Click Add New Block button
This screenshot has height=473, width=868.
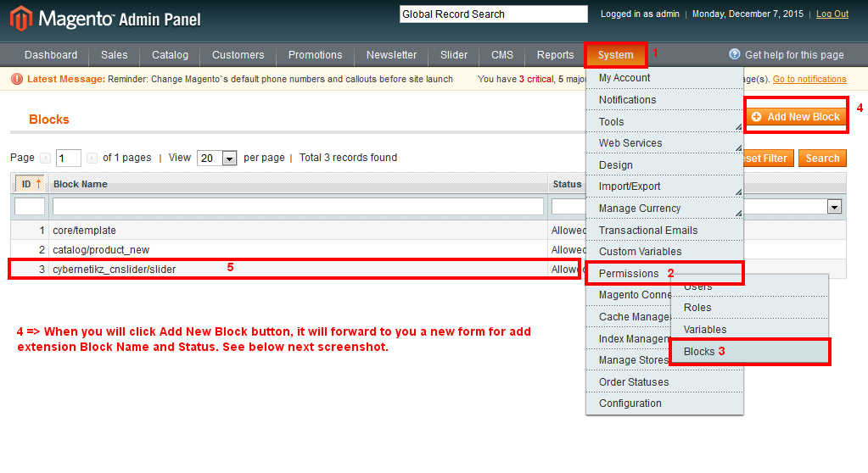click(796, 117)
